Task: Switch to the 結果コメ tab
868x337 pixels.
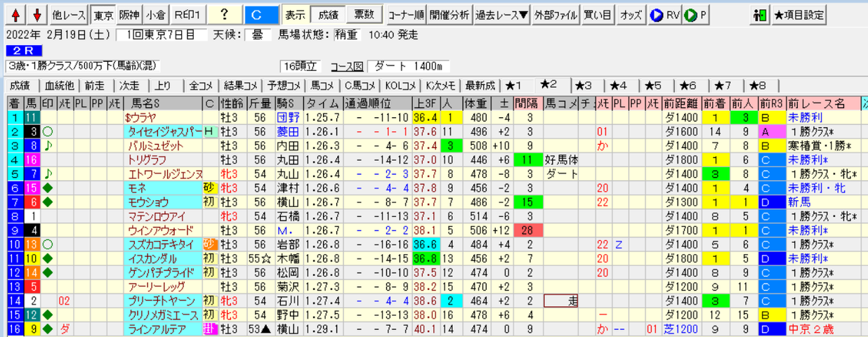Action: tap(242, 86)
